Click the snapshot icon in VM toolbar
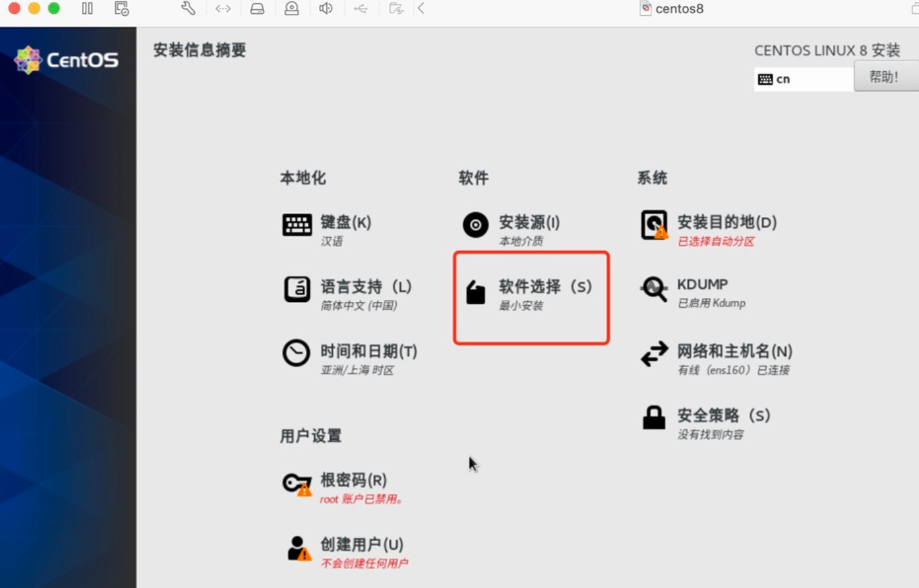The width and height of the screenshot is (919, 588). (x=122, y=8)
